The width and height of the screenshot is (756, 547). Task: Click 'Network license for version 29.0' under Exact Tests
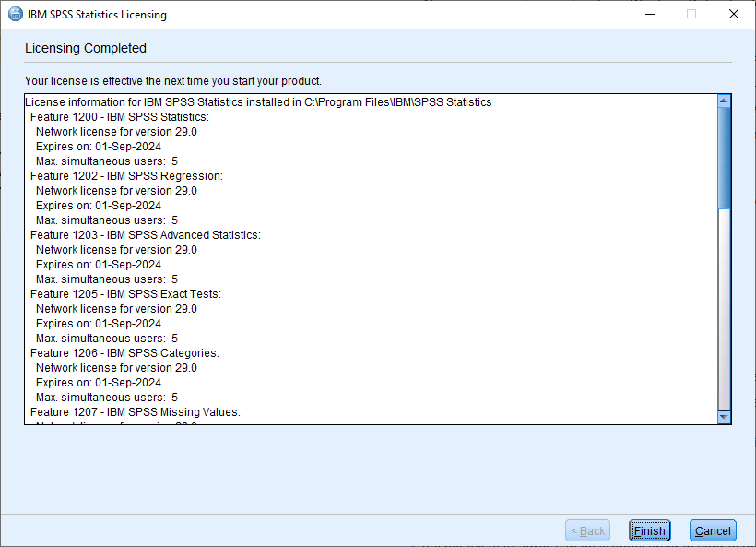[x=117, y=309]
